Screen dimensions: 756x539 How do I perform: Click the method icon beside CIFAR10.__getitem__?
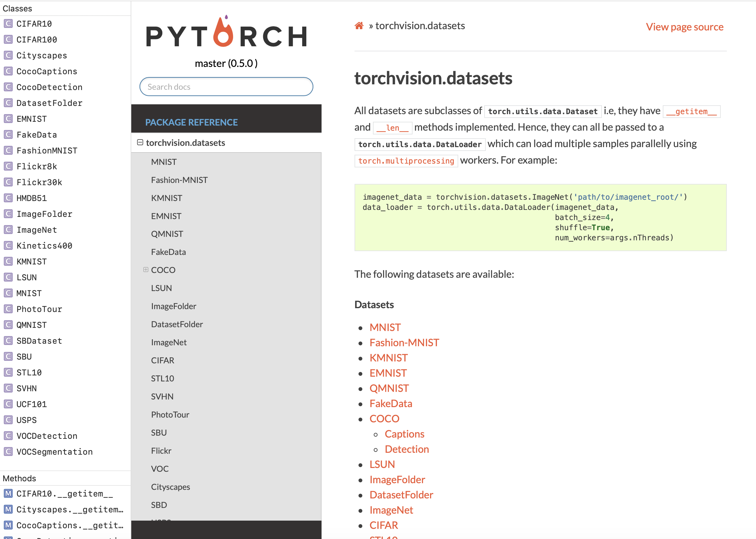pyautogui.click(x=8, y=494)
